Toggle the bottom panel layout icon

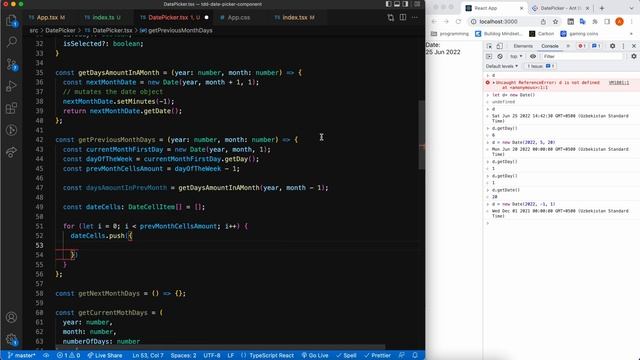[397, 4]
